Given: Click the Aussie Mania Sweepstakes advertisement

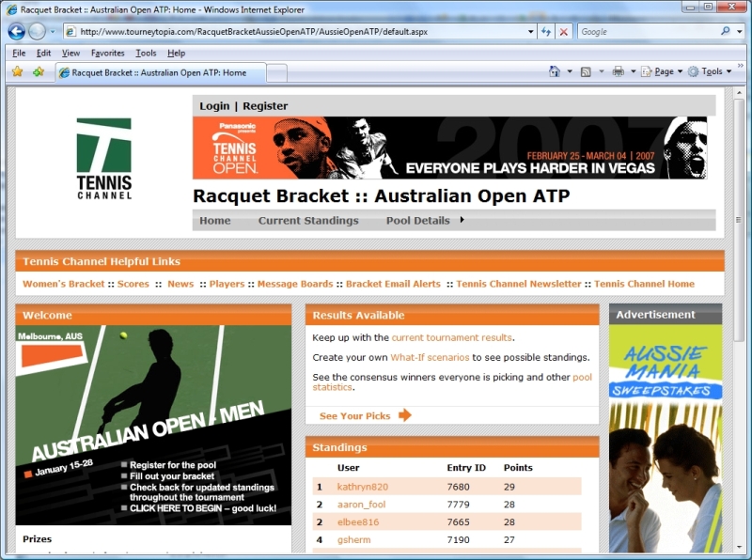Looking at the screenshot, I should point(666,439).
